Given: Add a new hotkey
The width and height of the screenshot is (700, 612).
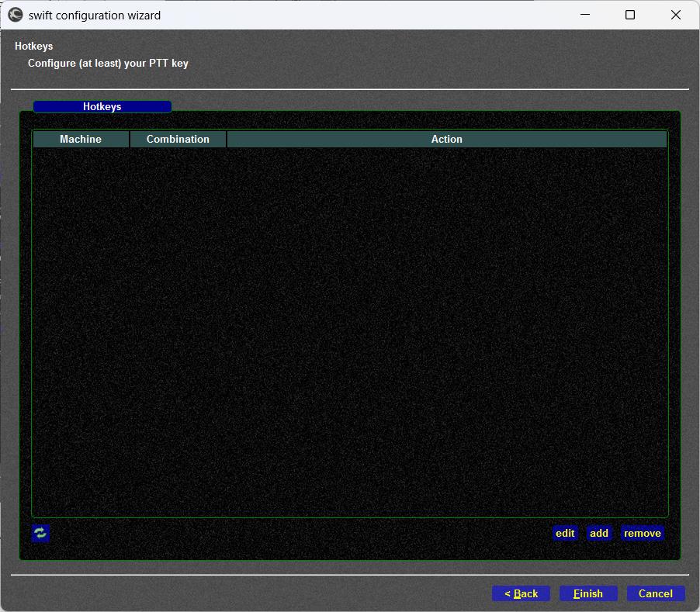Looking at the screenshot, I should 598,533.
